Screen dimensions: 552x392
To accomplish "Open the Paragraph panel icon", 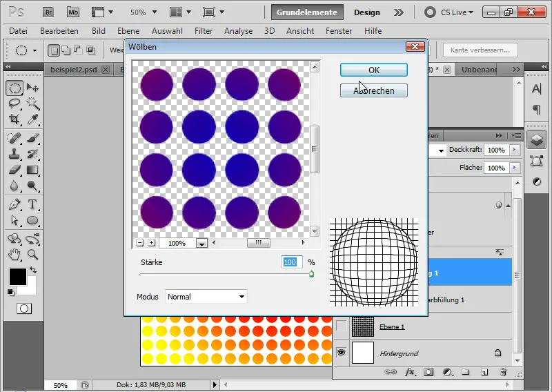I will [537, 110].
